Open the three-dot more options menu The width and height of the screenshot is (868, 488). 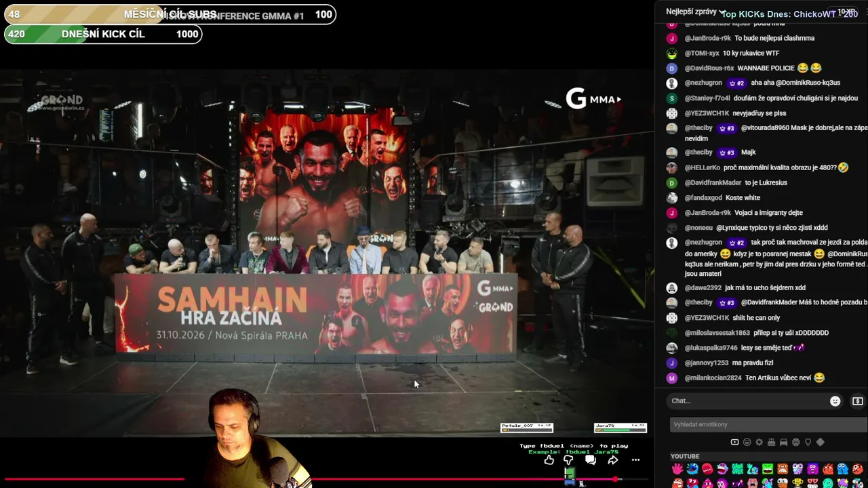635,460
